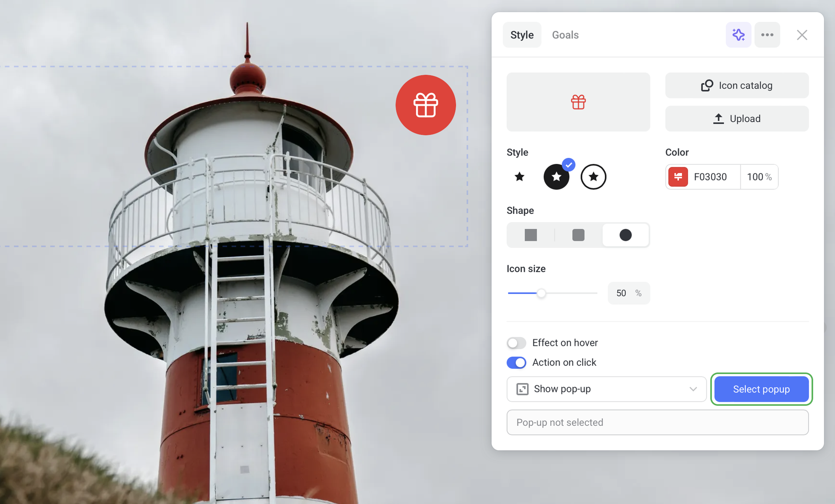Select the plain star icon style

point(519,177)
